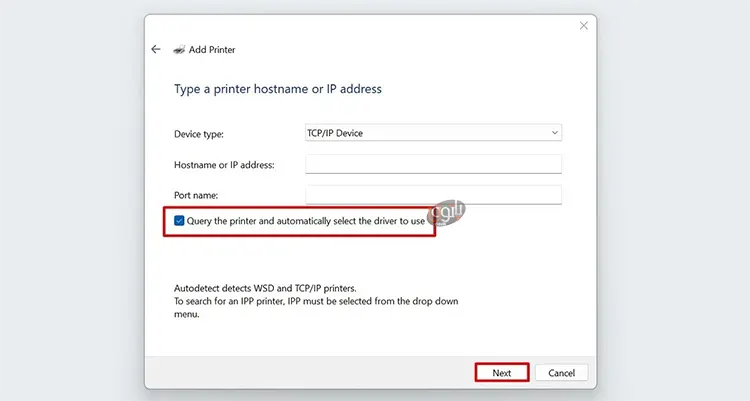The width and height of the screenshot is (750, 401).
Task: Close the Add Printer dialog
Action: coord(584,26)
